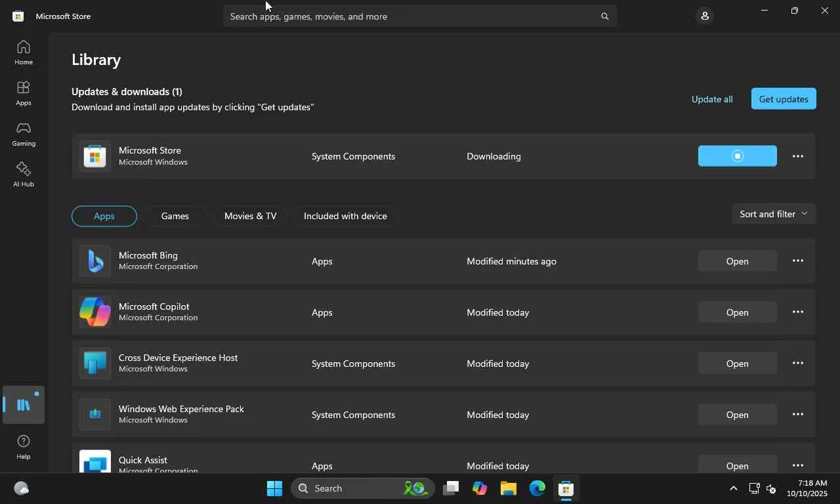This screenshot has width=840, height=504.
Task: Click the Windows Web Experience Pack icon
Action: tap(95, 415)
